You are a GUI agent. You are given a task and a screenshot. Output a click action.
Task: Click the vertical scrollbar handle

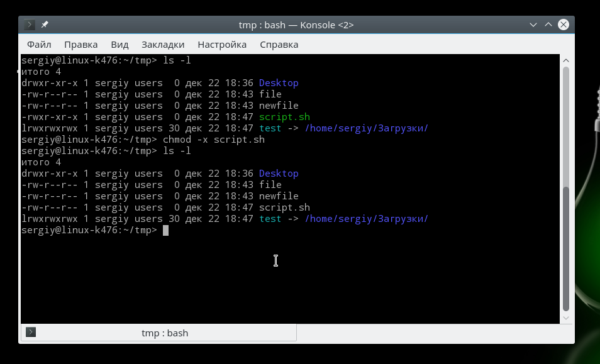566,249
